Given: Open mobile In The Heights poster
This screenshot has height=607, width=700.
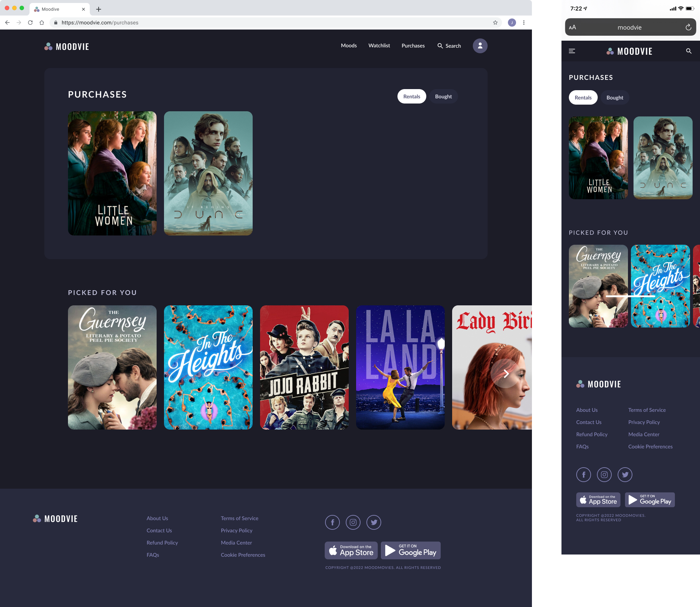Looking at the screenshot, I should pos(660,286).
